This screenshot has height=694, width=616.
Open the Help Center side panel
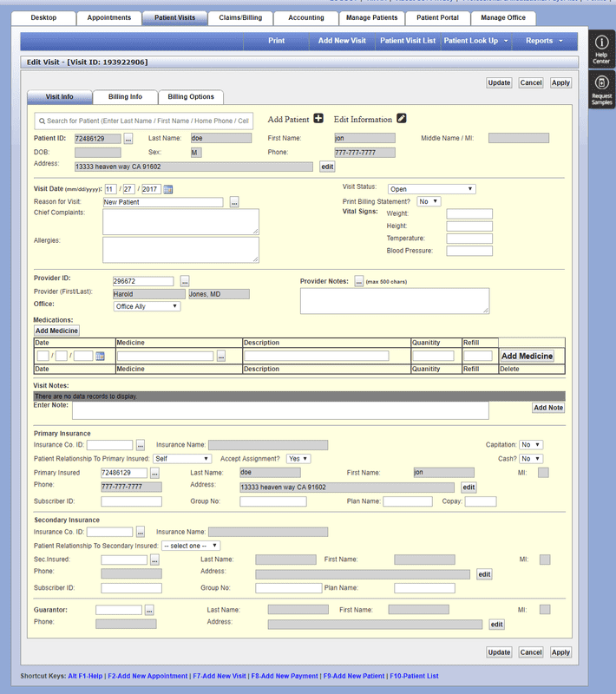coord(601,49)
